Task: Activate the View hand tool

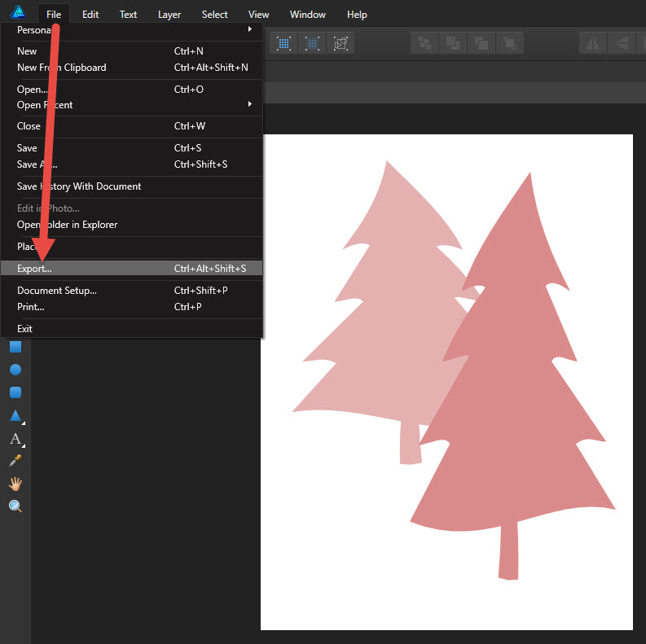Action: pyautogui.click(x=15, y=484)
